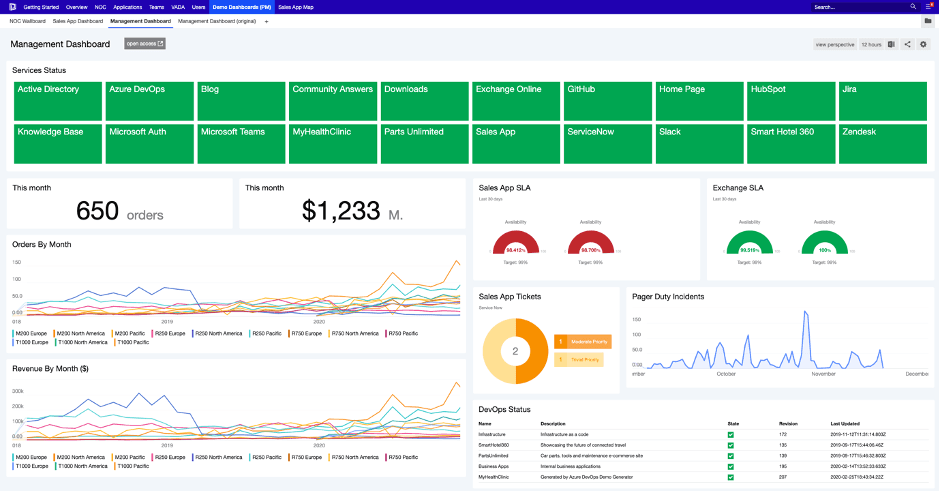Open dashboard settings gear icon
Image resolution: width=939 pixels, height=491 pixels.
coord(923,44)
